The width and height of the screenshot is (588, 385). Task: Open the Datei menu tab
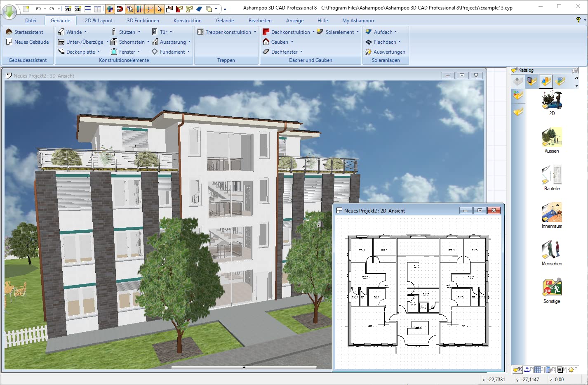(31, 20)
